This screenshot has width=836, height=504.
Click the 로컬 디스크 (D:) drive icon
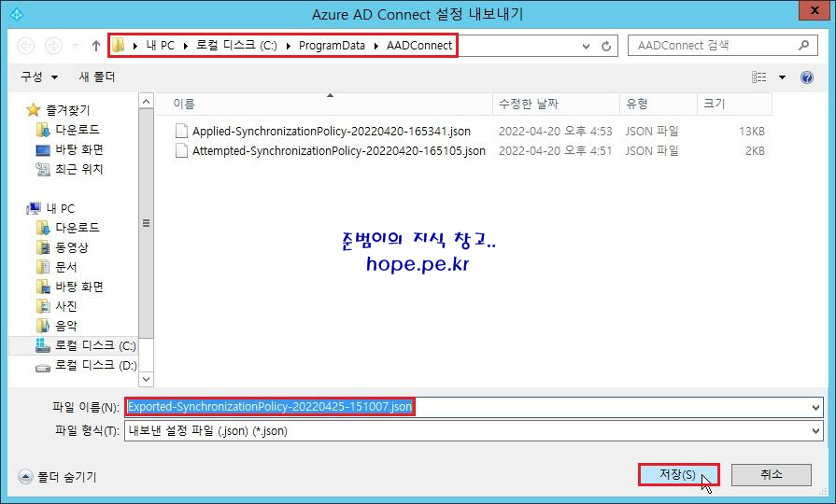(x=43, y=367)
